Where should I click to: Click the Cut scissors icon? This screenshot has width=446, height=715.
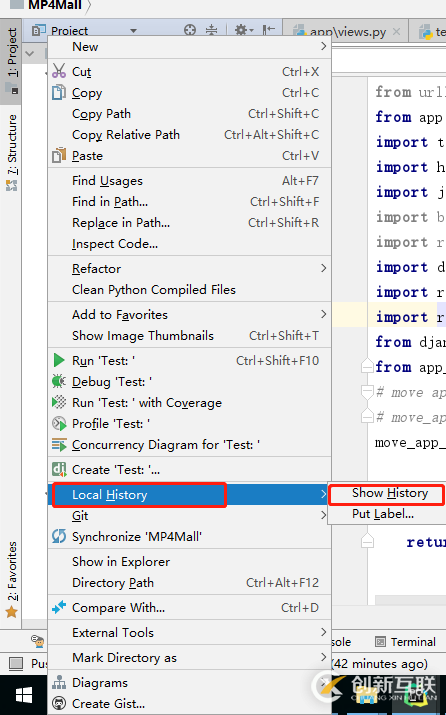click(x=59, y=71)
